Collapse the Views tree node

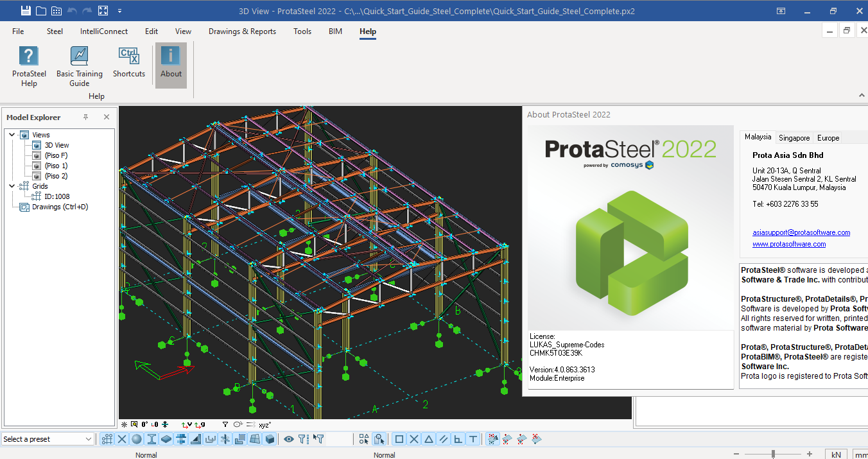[12, 134]
